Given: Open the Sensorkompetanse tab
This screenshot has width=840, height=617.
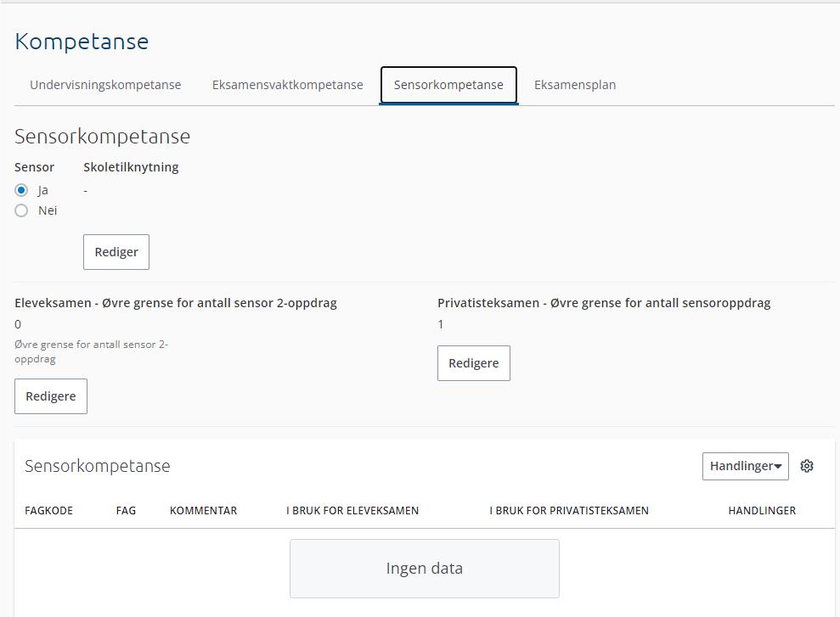Looking at the screenshot, I should click(448, 85).
